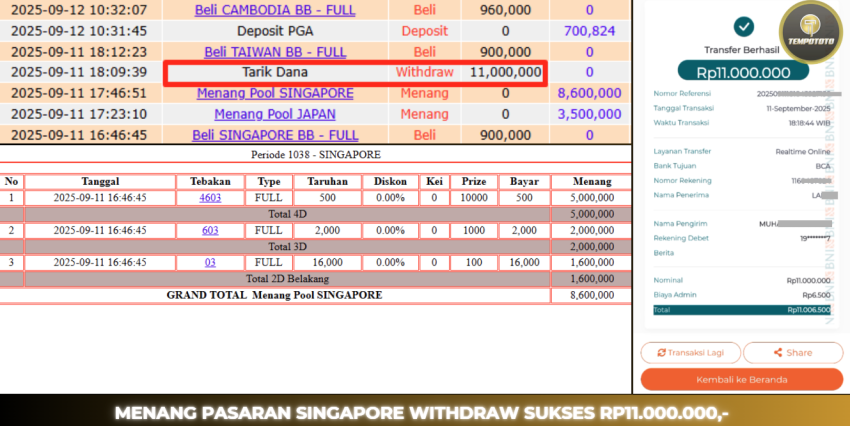Click the refresh icon in Transaksi Lagi

(x=661, y=353)
